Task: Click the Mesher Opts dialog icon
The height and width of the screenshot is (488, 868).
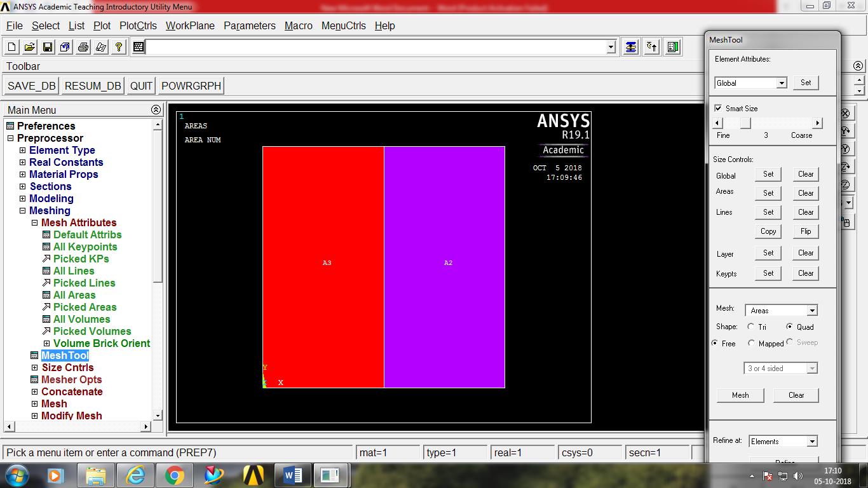Action: (34, 379)
